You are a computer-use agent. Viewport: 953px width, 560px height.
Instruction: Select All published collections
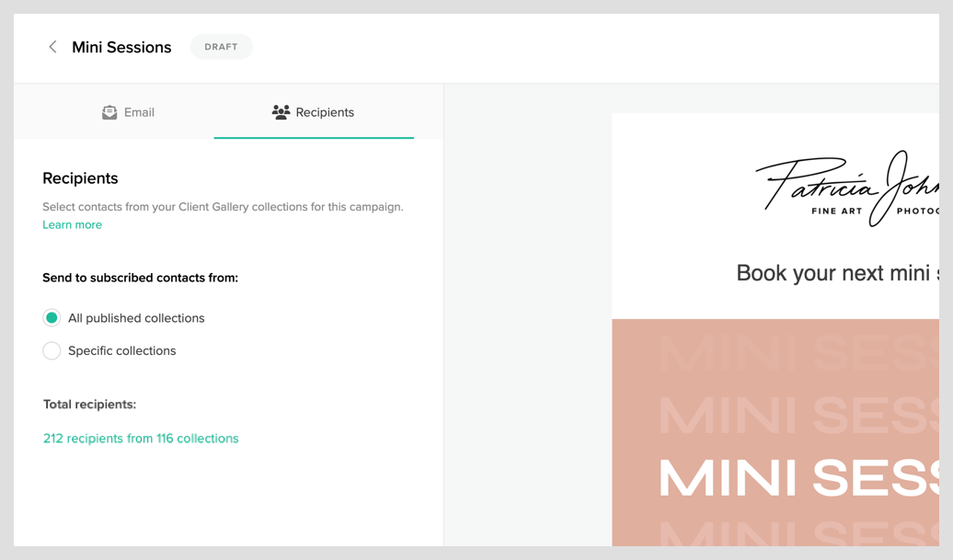52,317
